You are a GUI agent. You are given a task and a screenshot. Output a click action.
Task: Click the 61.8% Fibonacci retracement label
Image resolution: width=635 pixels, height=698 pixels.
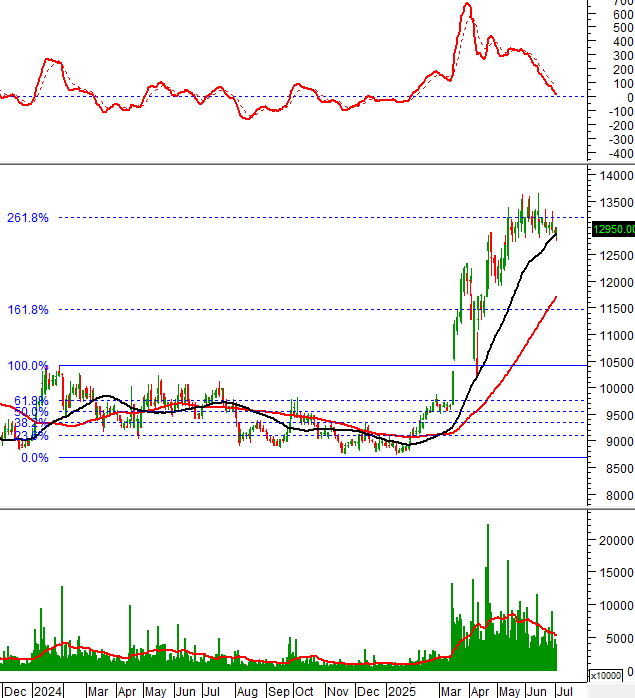click(31, 400)
